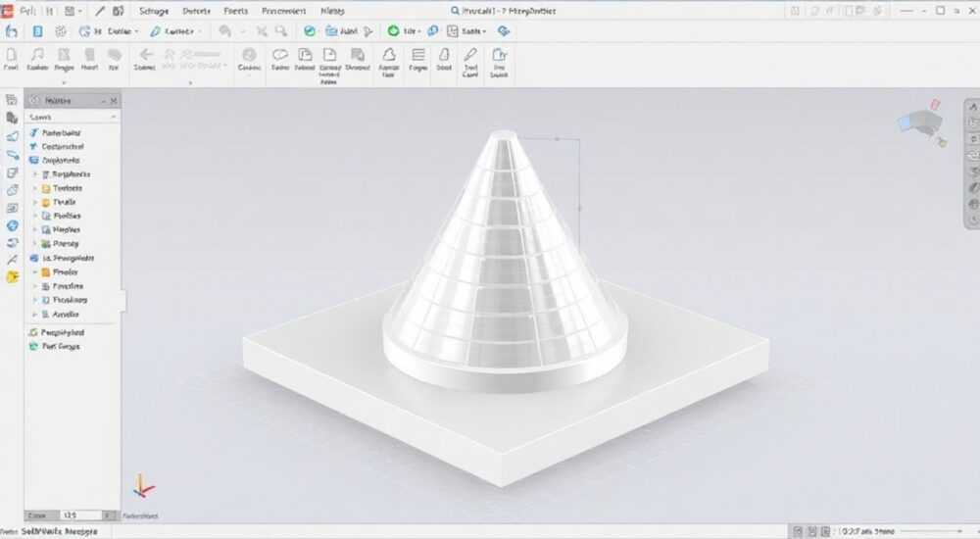Open the third menu "Faerts" in the menu bar
The height and width of the screenshot is (539, 980).
coord(235,11)
